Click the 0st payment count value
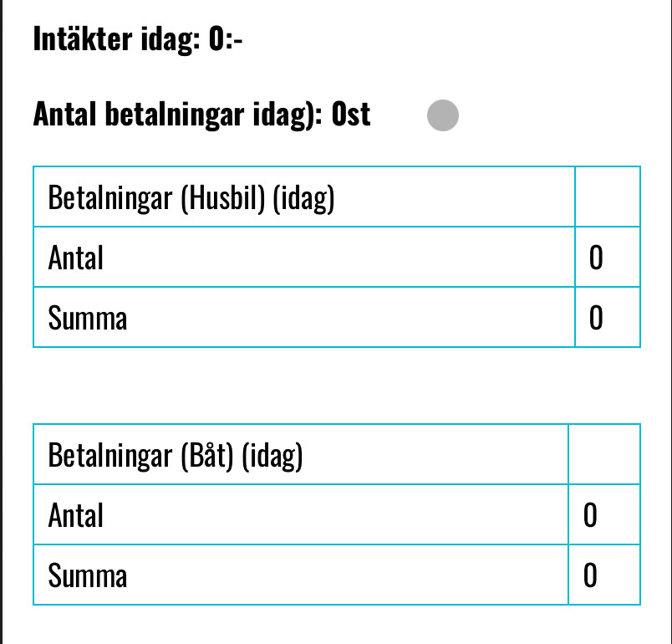The width and height of the screenshot is (672, 644). tap(351, 115)
